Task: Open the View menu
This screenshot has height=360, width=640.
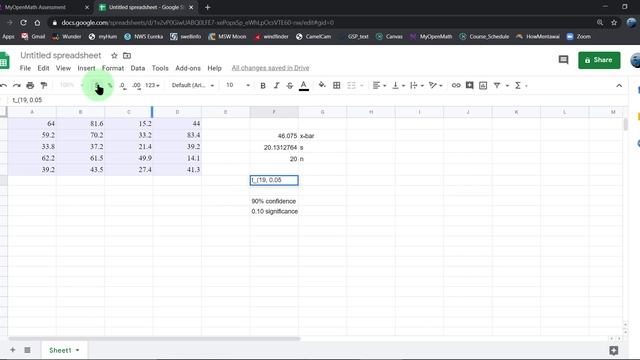Action: point(63,68)
